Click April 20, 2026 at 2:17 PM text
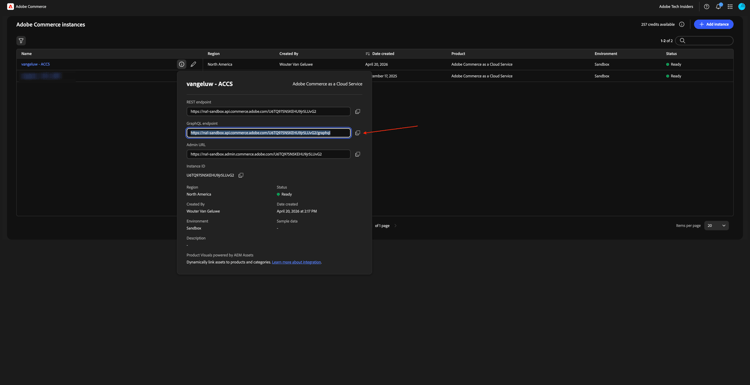This screenshot has width=750, height=385. (297, 211)
